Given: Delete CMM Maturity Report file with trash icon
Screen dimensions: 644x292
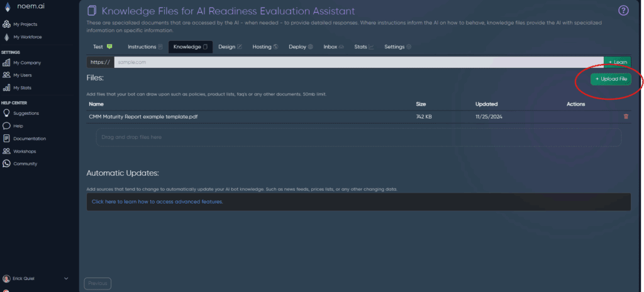Looking at the screenshot, I should [626, 116].
